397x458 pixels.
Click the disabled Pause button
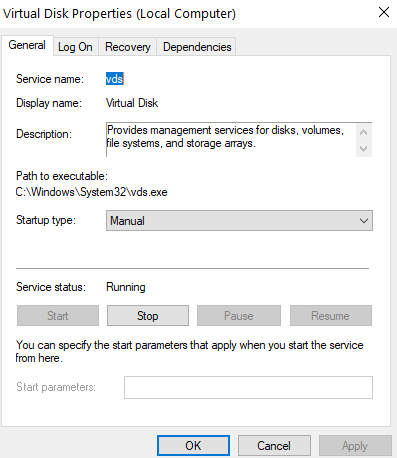tap(239, 315)
